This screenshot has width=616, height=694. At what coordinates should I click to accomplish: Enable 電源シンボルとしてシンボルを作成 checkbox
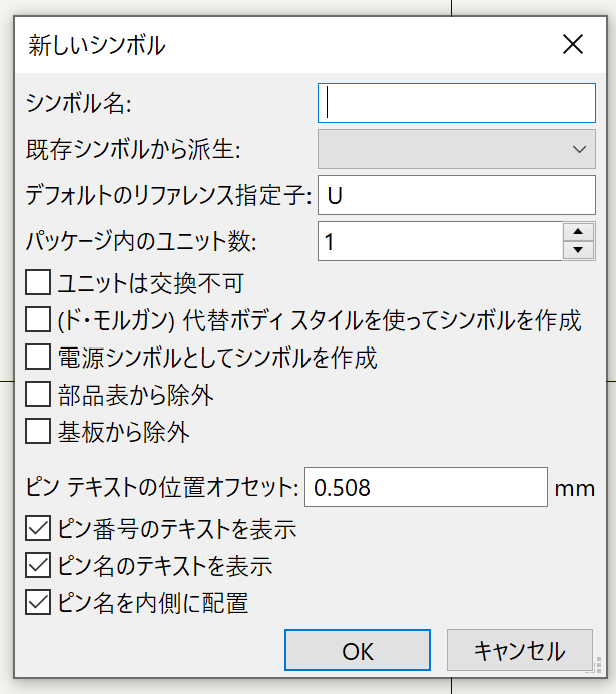tap(38, 357)
